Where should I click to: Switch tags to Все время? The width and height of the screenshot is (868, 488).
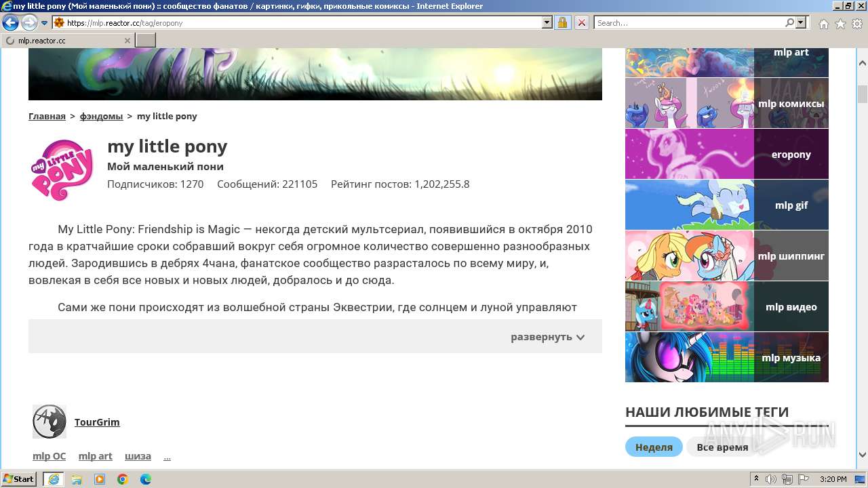point(722,447)
